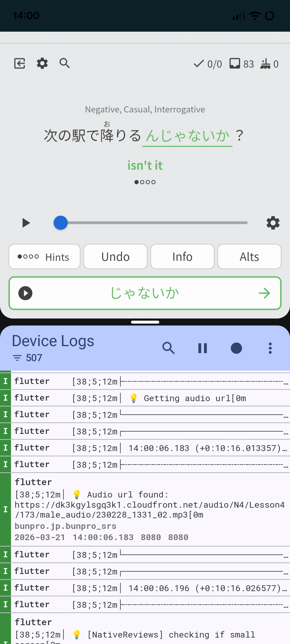Show Alts alternatives
The height and width of the screenshot is (644, 290).
(x=249, y=257)
